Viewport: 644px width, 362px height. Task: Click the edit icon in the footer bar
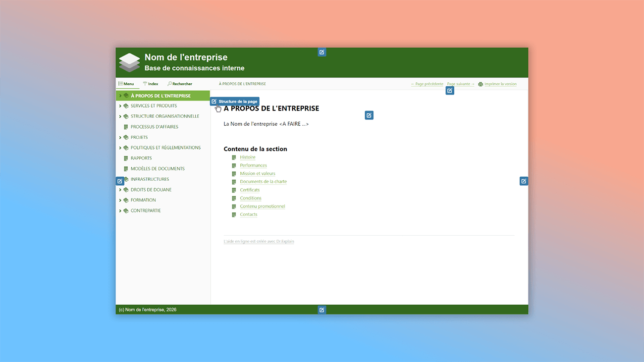[322, 310]
